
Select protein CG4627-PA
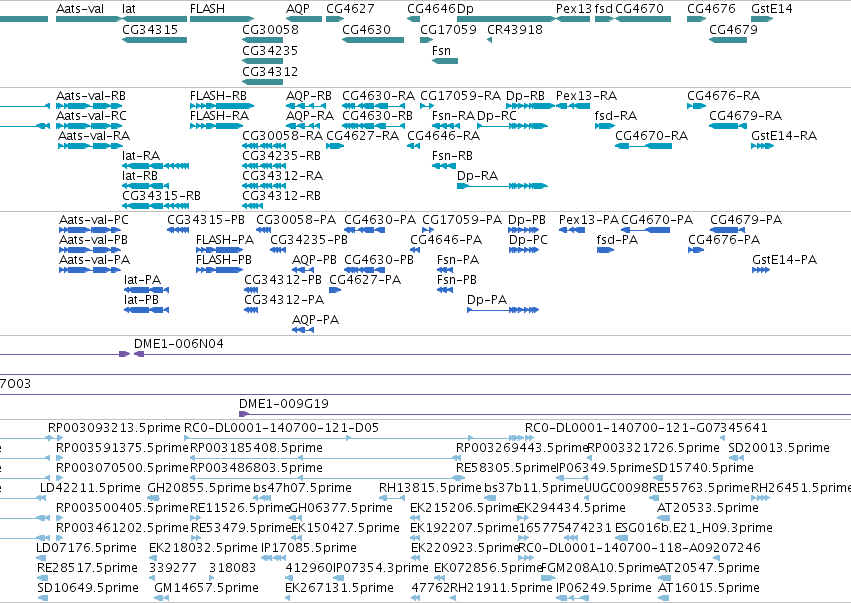point(365,280)
